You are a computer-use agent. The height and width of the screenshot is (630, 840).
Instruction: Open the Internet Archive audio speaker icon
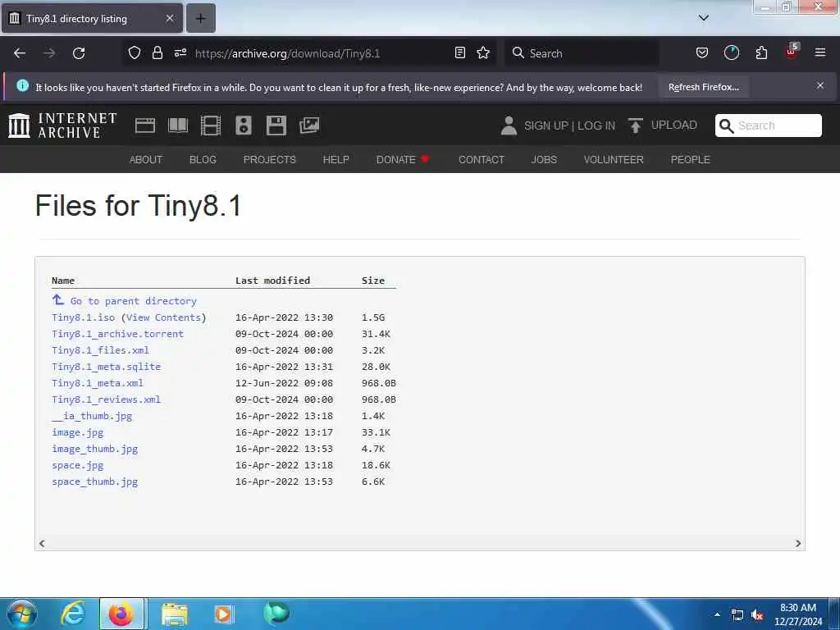point(244,126)
